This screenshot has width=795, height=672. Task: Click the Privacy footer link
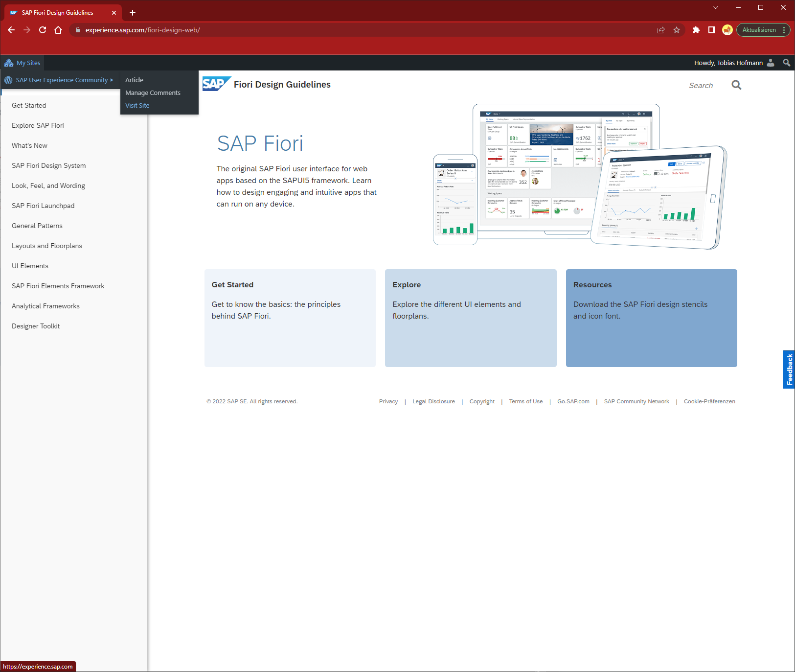point(388,401)
